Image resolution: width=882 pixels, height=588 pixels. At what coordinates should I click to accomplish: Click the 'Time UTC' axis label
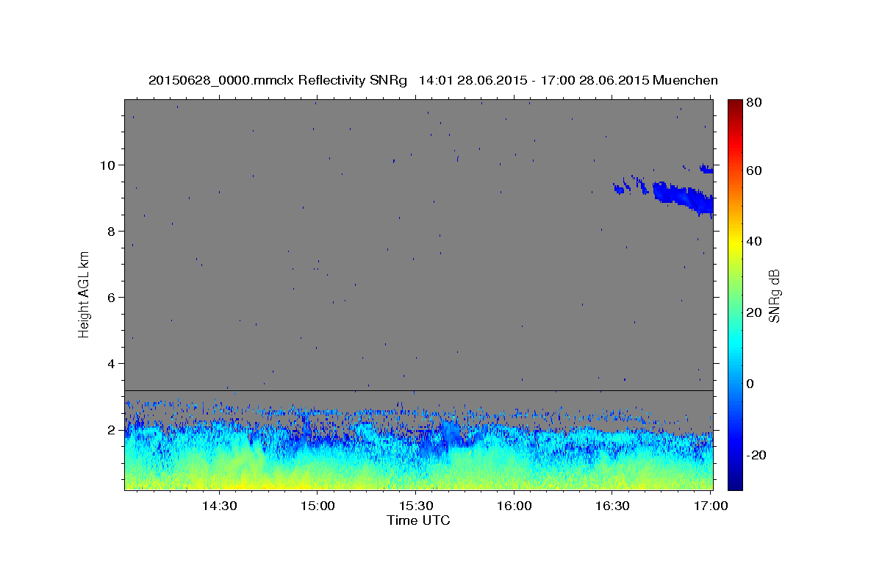418,520
